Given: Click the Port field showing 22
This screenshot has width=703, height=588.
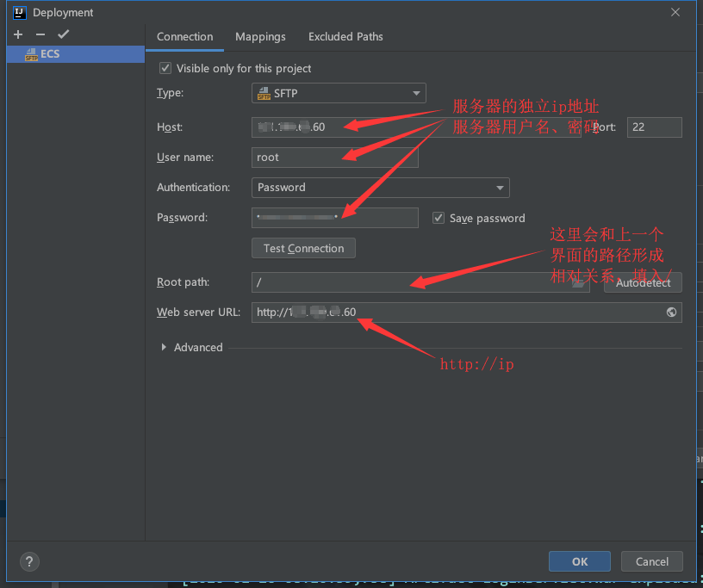Looking at the screenshot, I should click(654, 127).
